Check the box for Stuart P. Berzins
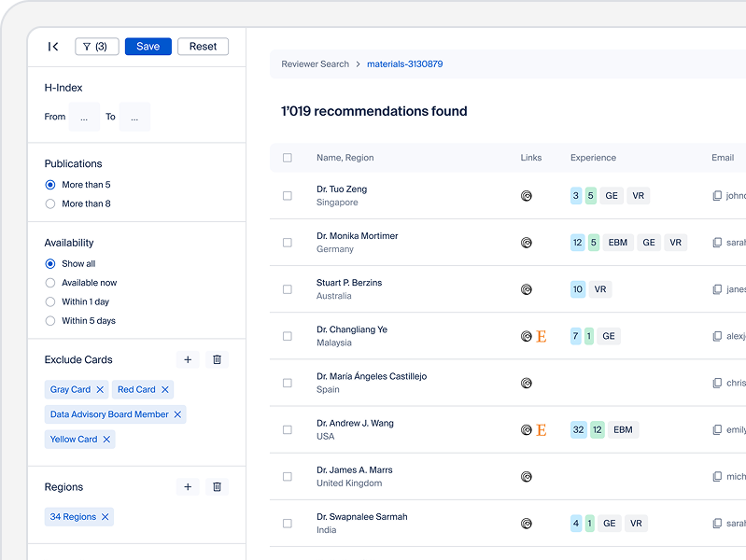The width and height of the screenshot is (746, 560). (288, 289)
